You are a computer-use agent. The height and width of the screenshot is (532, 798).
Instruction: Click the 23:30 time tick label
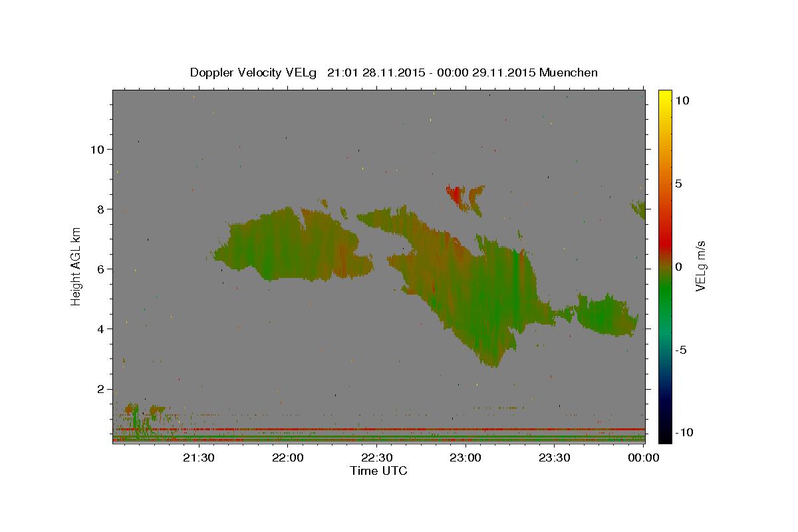point(555,458)
